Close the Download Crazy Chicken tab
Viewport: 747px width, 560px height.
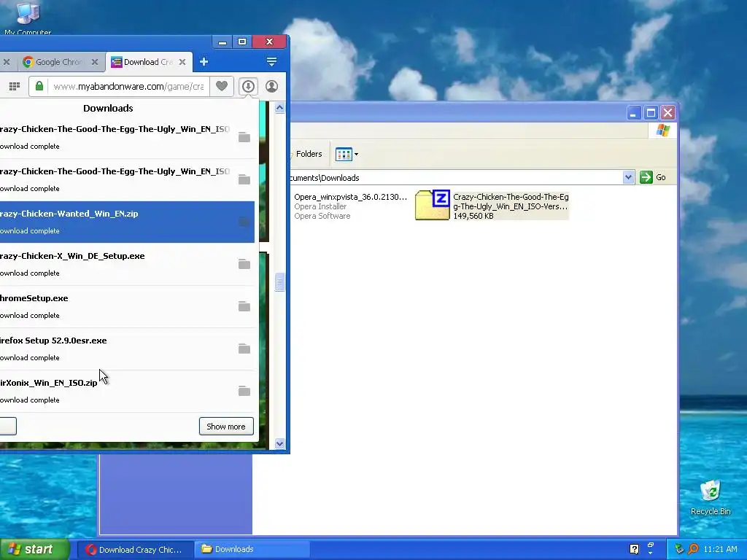(182, 62)
